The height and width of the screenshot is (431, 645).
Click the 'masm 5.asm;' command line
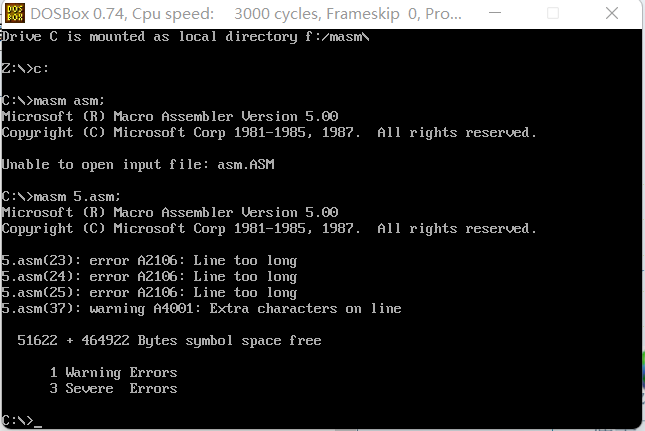60,197
